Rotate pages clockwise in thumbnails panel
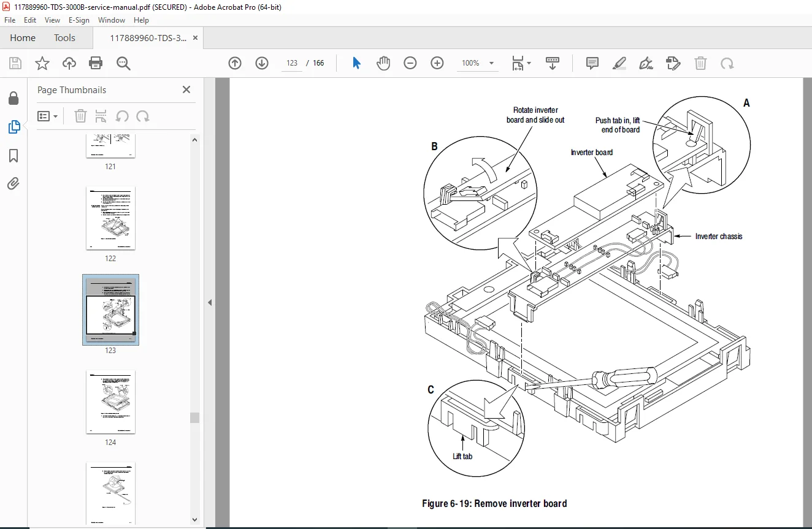Viewport: 812px width, 529px height. 143,116
